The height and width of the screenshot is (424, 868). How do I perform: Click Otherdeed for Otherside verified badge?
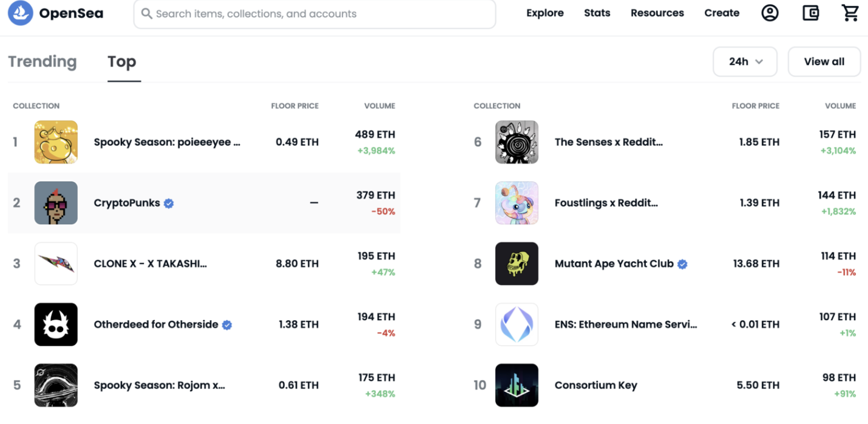[227, 325]
